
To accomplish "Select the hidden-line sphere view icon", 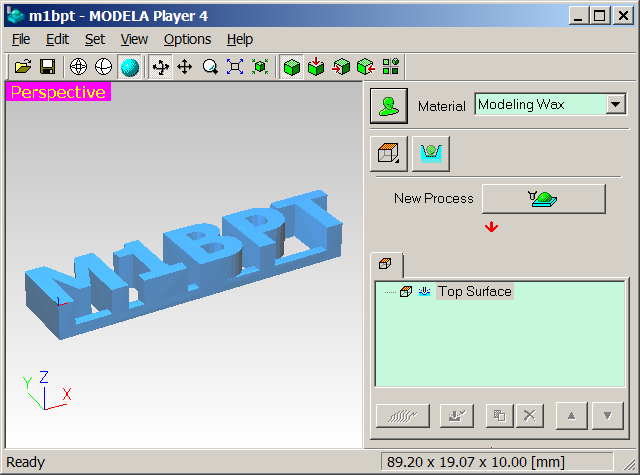I will 103,67.
